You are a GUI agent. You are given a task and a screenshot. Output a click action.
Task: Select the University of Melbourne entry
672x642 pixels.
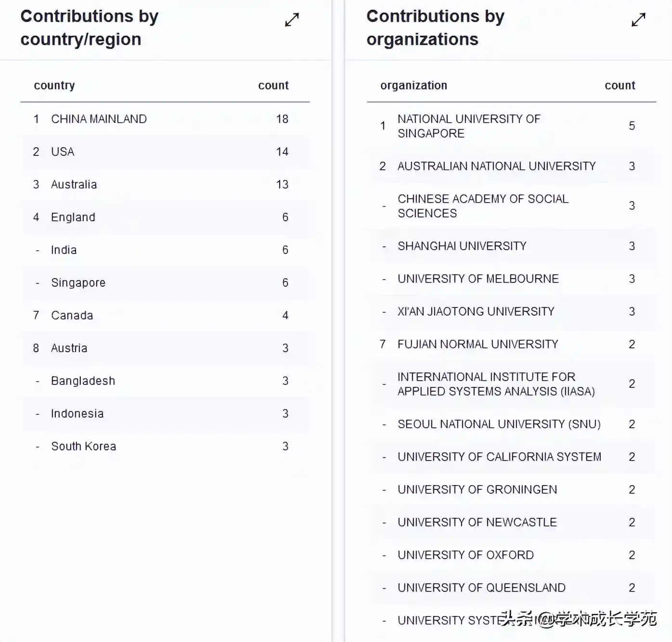pyautogui.click(x=512, y=279)
